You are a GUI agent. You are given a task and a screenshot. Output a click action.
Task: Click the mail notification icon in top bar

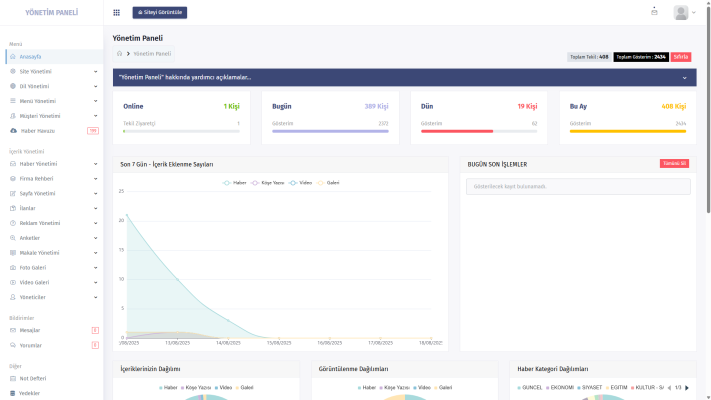coord(654,12)
